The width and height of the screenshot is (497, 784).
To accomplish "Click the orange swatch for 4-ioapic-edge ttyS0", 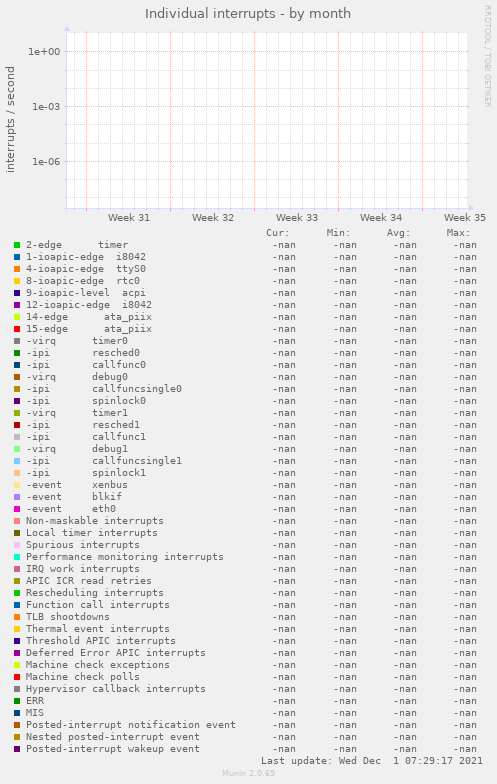I will [17, 269].
